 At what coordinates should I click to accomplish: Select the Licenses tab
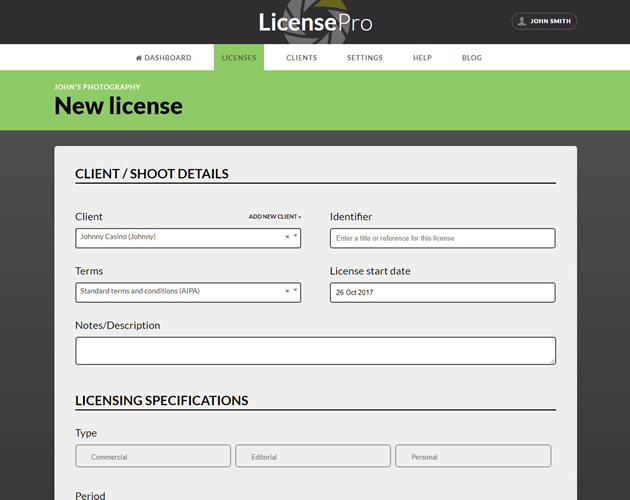(x=239, y=57)
